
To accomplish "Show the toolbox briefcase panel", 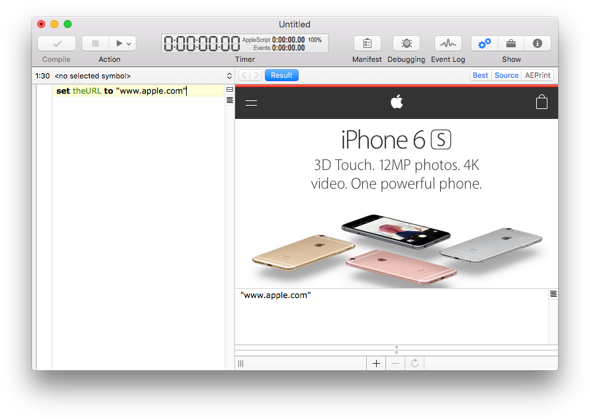I will tap(511, 44).
